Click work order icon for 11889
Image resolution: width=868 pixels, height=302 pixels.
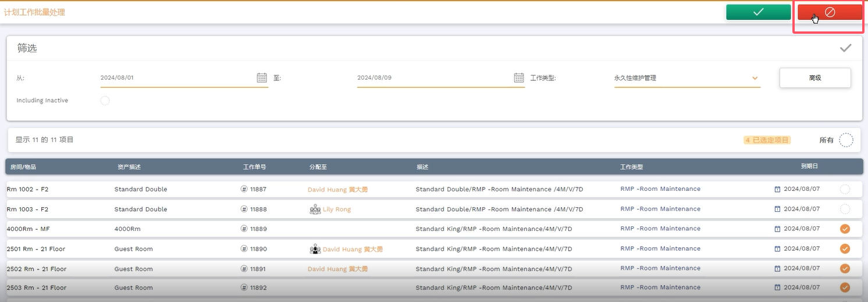(244, 229)
